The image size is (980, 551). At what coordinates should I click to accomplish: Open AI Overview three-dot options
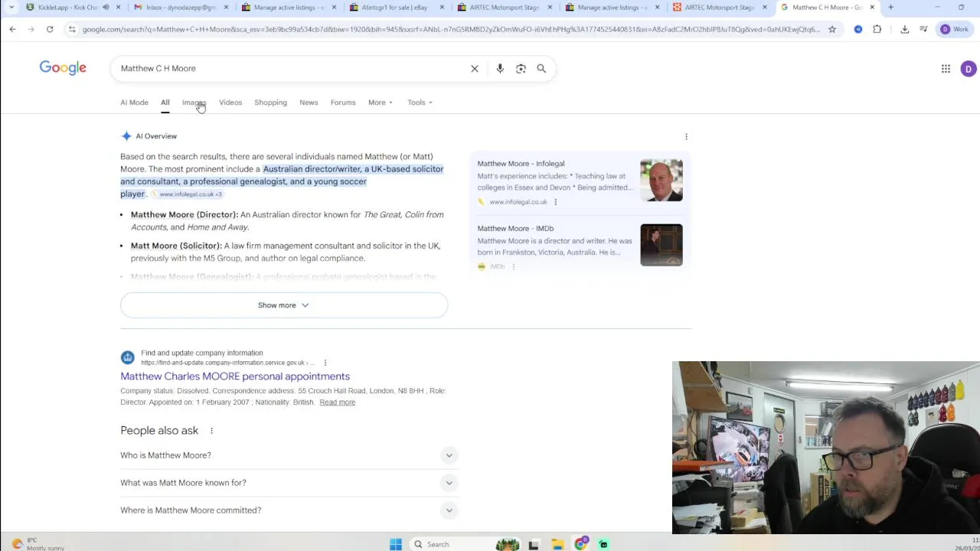(686, 137)
